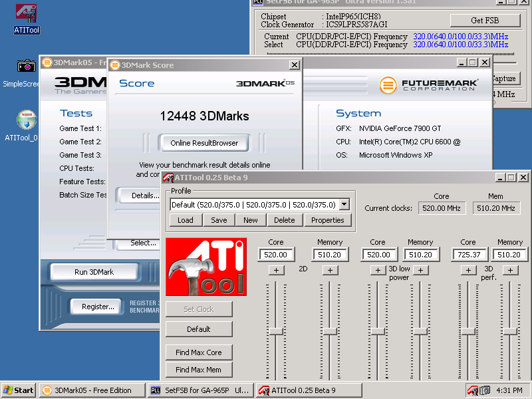Click Online ResultBrowser button
532x399 pixels.
point(204,143)
